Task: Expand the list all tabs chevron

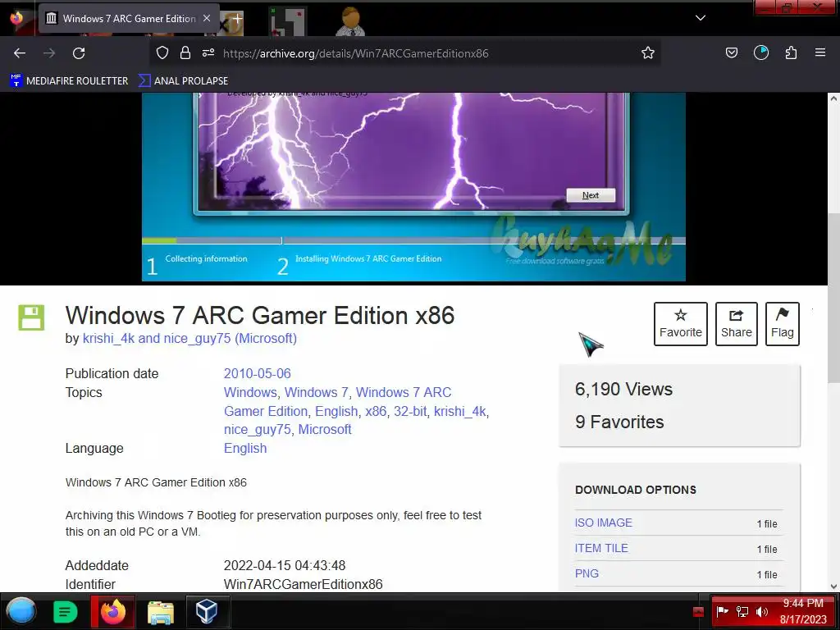Action: [x=701, y=18]
